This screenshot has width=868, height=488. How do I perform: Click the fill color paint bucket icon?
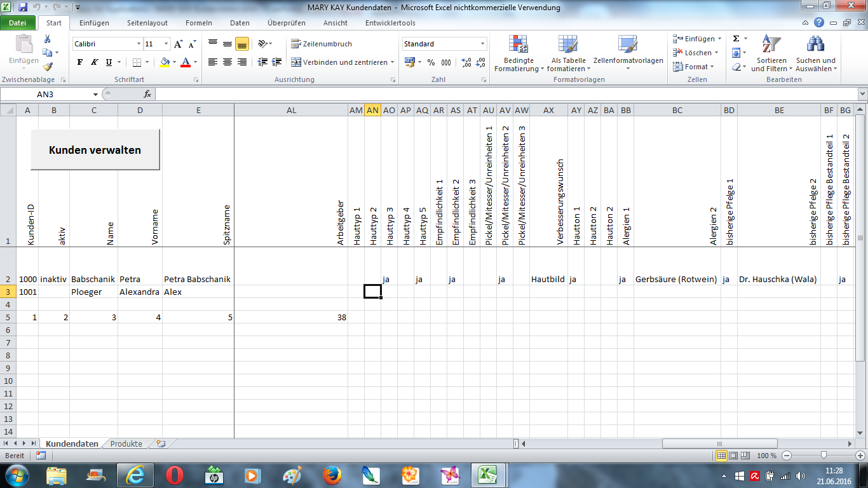(x=165, y=62)
